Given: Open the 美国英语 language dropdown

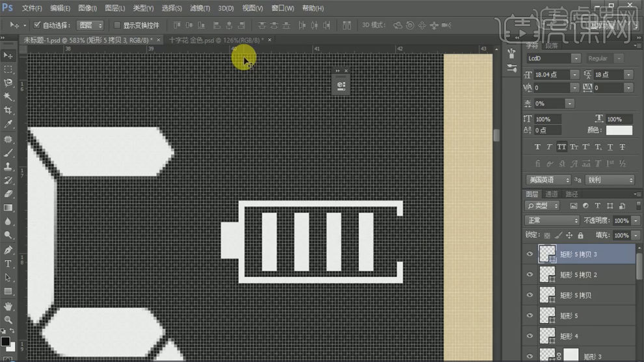Looking at the screenshot, I should [549, 180].
